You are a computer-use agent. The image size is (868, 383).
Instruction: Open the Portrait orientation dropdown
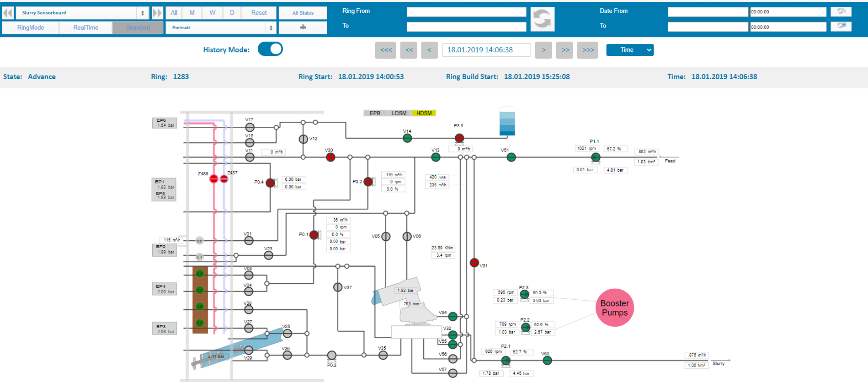tap(220, 27)
